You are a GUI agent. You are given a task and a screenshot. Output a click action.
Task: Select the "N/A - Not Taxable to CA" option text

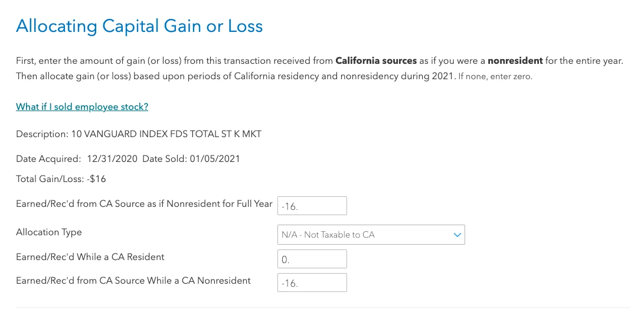tap(328, 235)
